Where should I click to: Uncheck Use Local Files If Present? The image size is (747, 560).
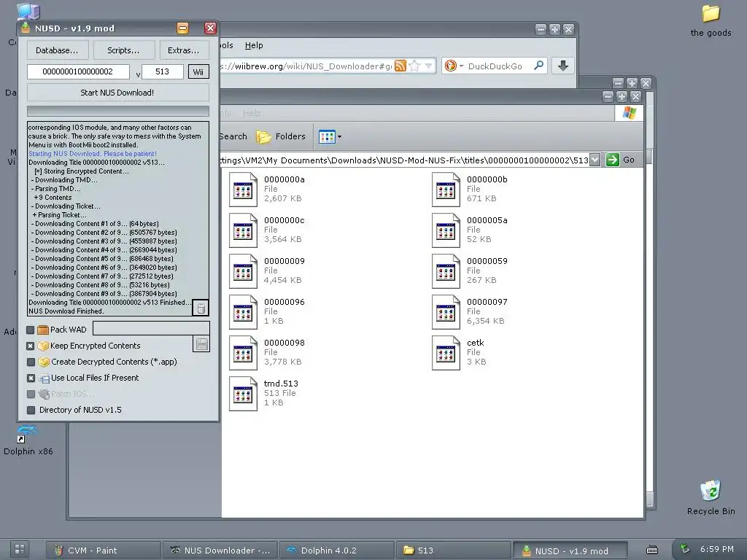point(31,378)
